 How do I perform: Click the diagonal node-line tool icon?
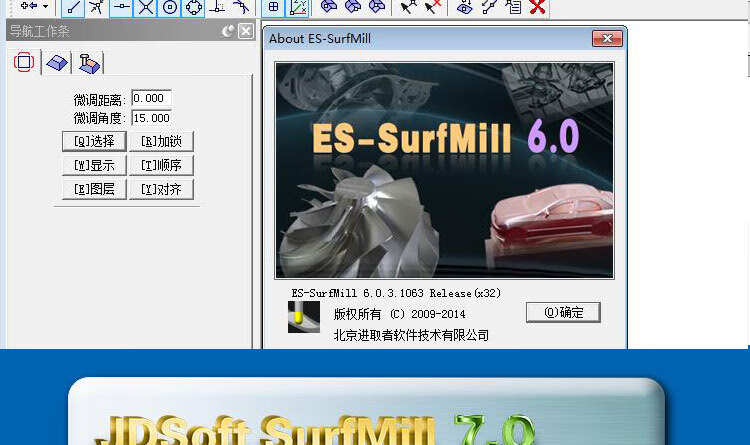[x=489, y=7]
